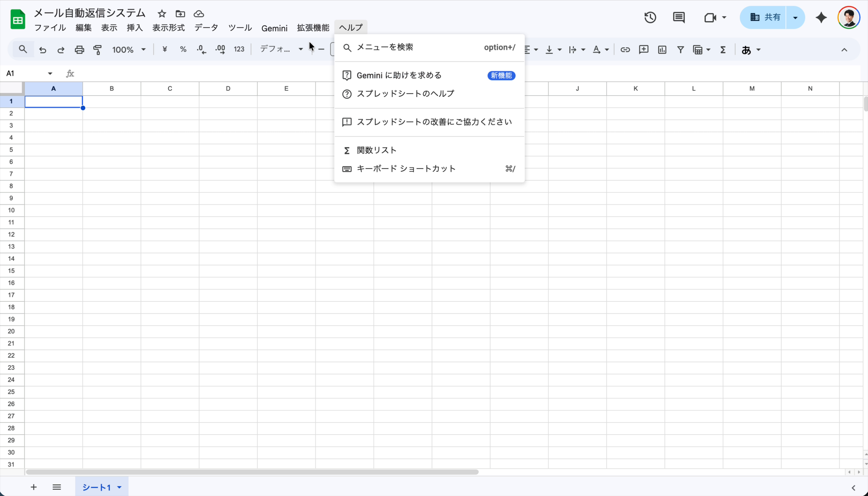Click the create filter funnel icon
This screenshot has width=868, height=496.
coord(680,50)
